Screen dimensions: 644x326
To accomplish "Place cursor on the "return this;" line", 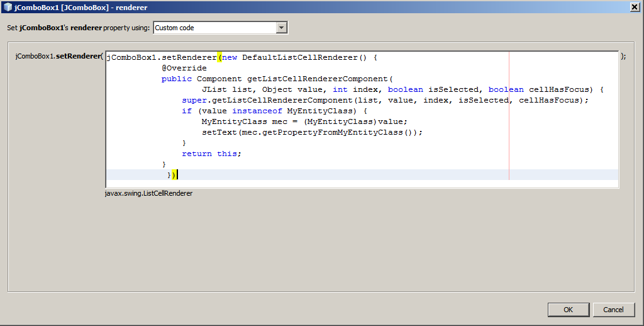I will point(211,154).
